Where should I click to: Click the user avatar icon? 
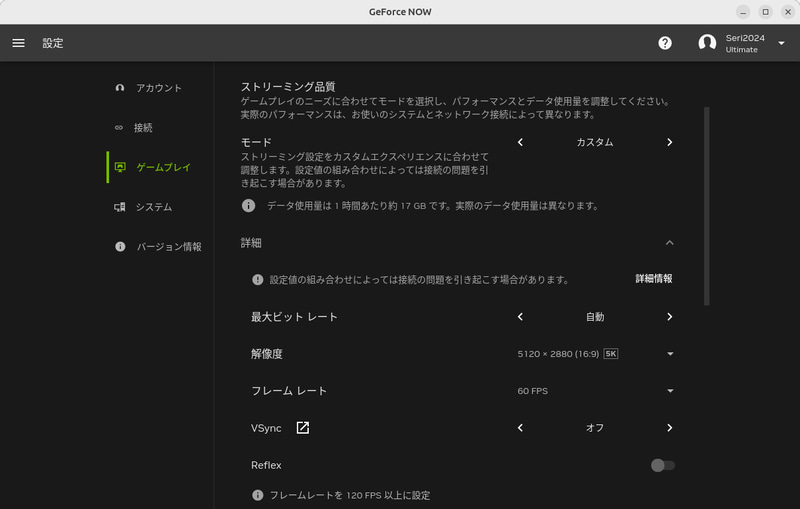click(707, 43)
